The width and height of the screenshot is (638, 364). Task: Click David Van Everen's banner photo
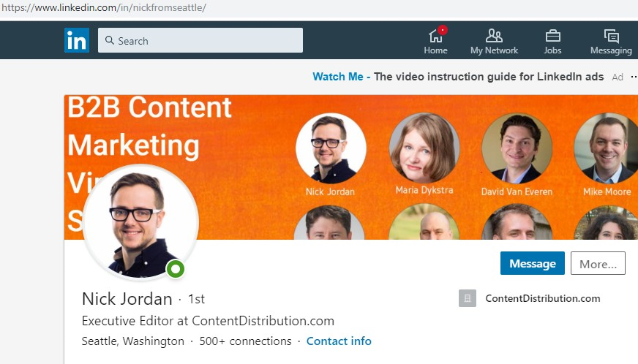[517, 148]
